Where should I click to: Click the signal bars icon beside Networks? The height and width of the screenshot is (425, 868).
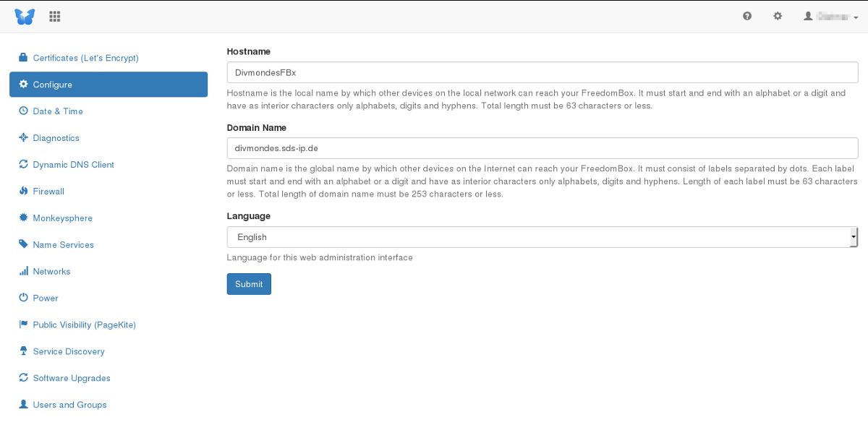tap(23, 272)
